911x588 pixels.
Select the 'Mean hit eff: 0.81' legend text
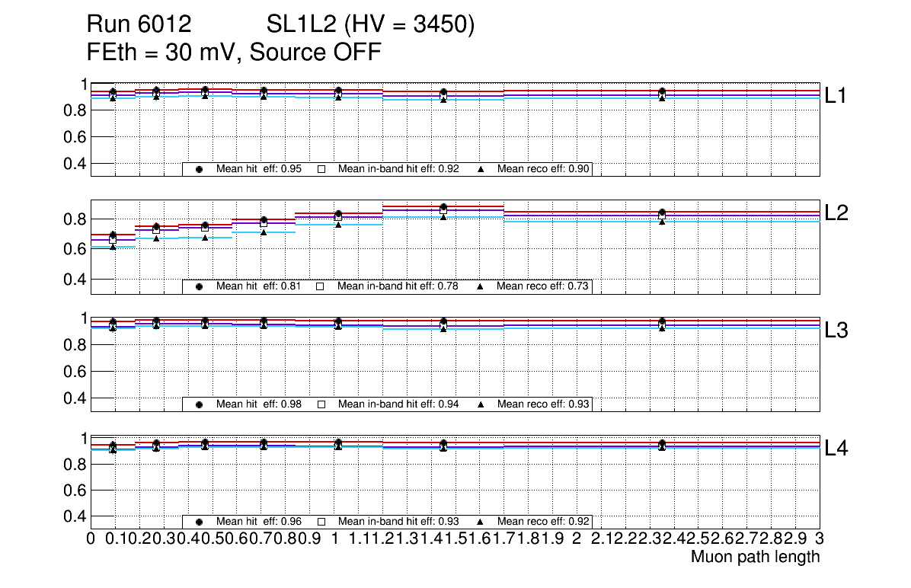[x=259, y=286]
